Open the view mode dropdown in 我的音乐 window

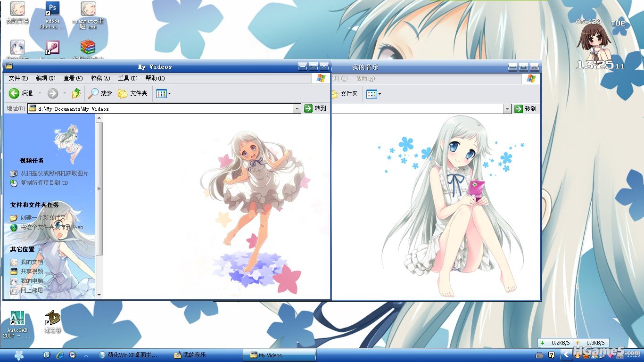click(373, 94)
